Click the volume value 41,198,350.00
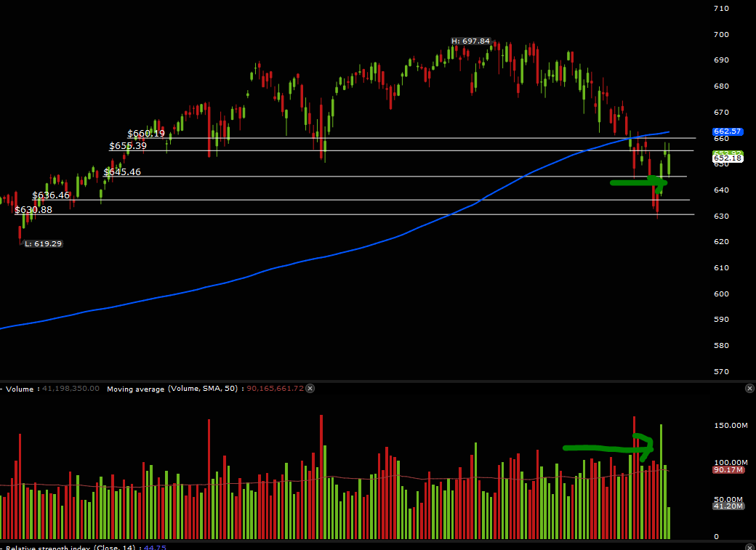The image size is (756, 550). 71,389
